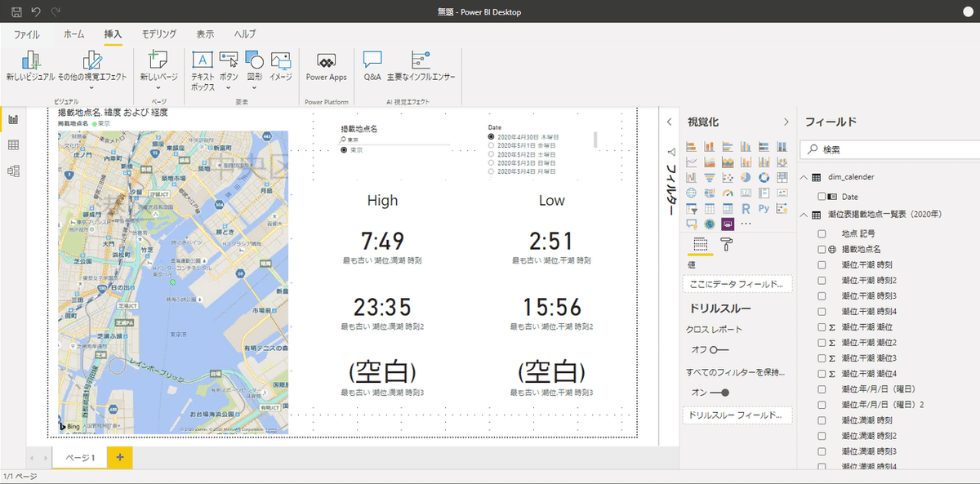Switch to the ホーム ribbon tab
Image resolution: width=980 pixels, height=484 pixels.
73,34
